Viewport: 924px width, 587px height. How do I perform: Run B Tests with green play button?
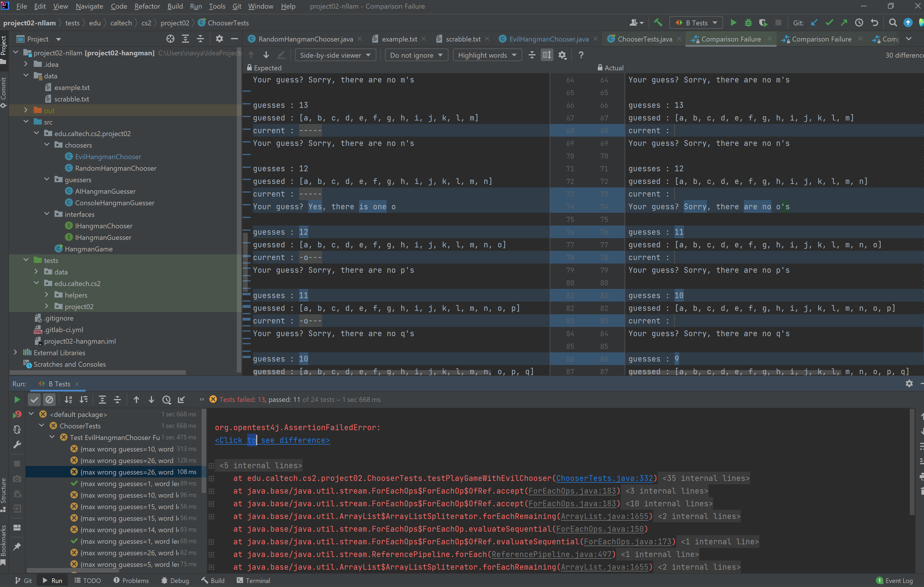tap(733, 23)
